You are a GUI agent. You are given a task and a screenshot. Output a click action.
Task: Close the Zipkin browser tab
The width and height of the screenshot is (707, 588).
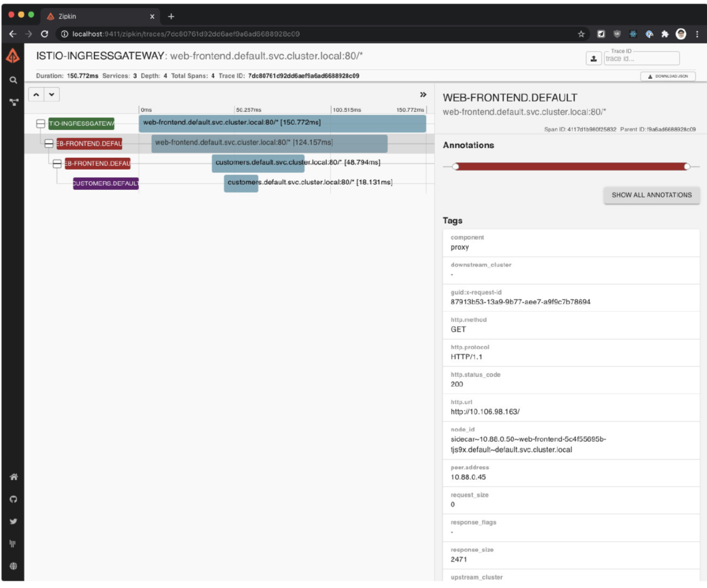(152, 16)
